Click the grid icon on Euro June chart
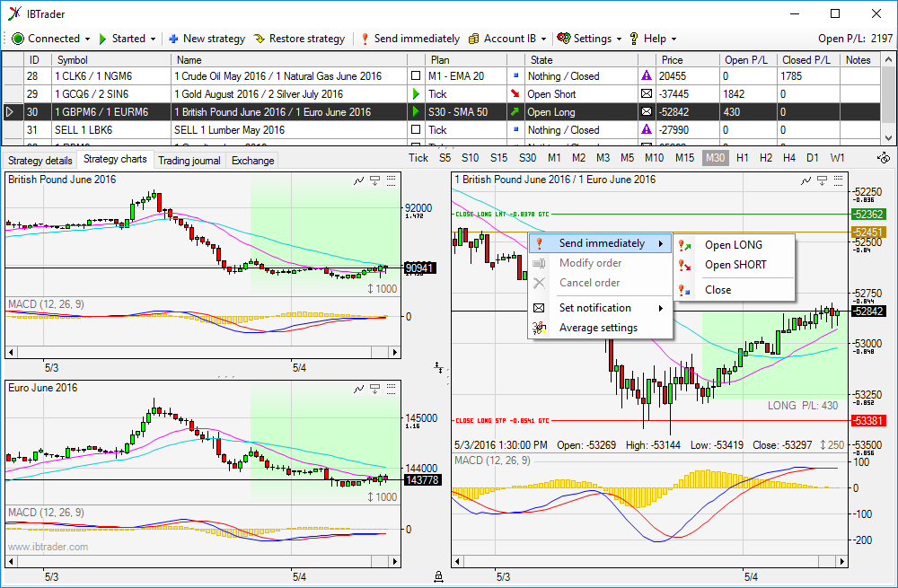The image size is (898, 588). click(x=391, y=388)
